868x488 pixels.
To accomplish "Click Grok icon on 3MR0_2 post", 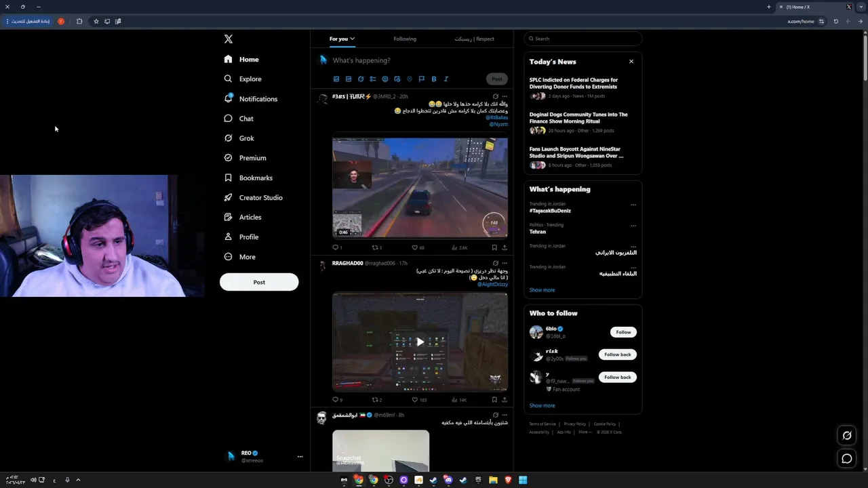I will pos(496,96).
